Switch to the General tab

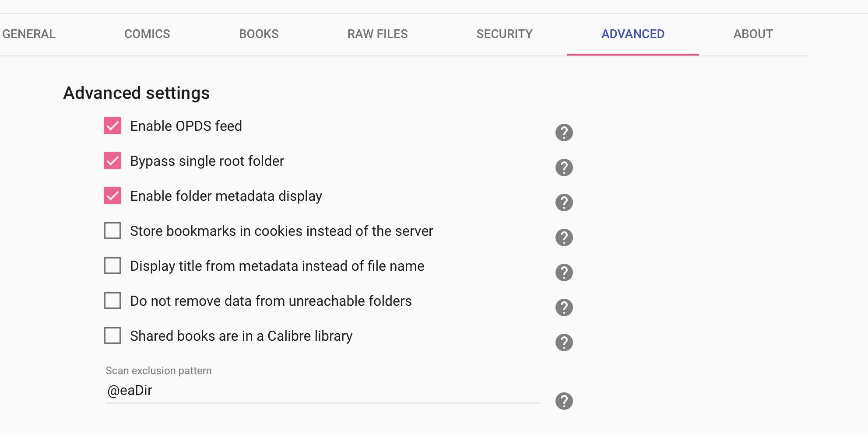(29, 34)
